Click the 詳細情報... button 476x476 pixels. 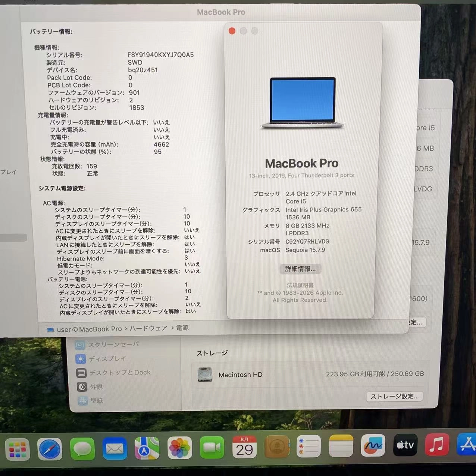pos(300,269)
